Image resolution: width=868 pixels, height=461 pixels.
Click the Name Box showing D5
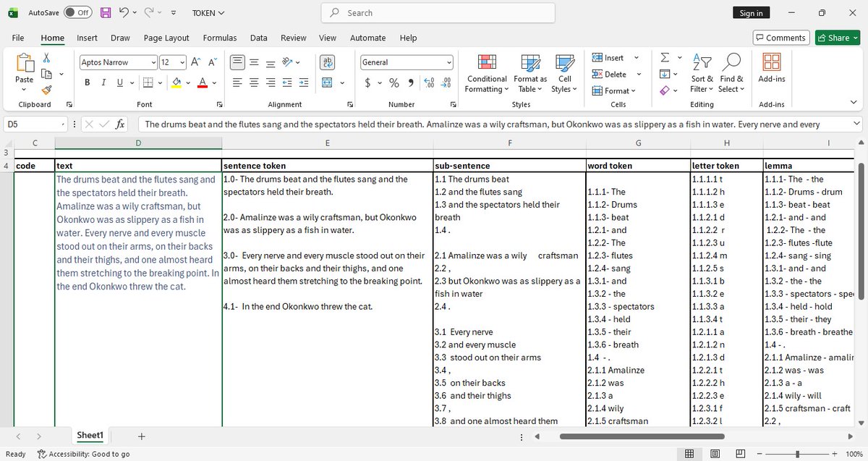(x=34, y=124)
